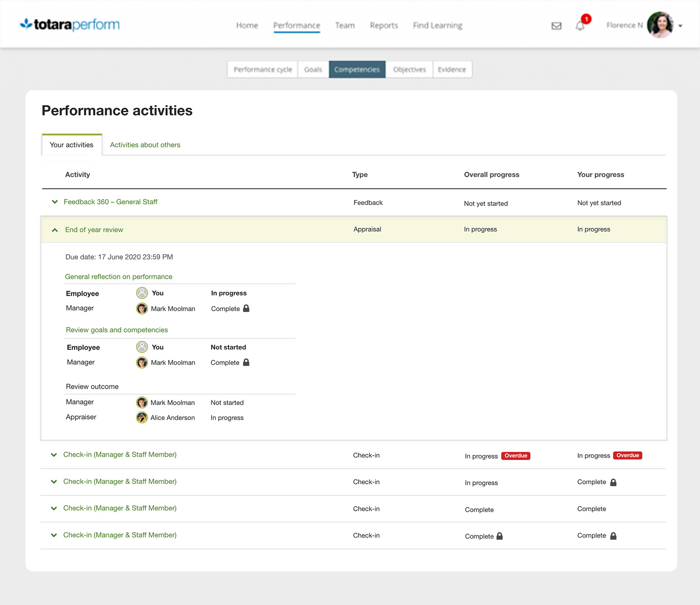The width and height of the screenshot is (700, 605).
Task: Click the Performance activities heading
Action: tap(117, 110)
